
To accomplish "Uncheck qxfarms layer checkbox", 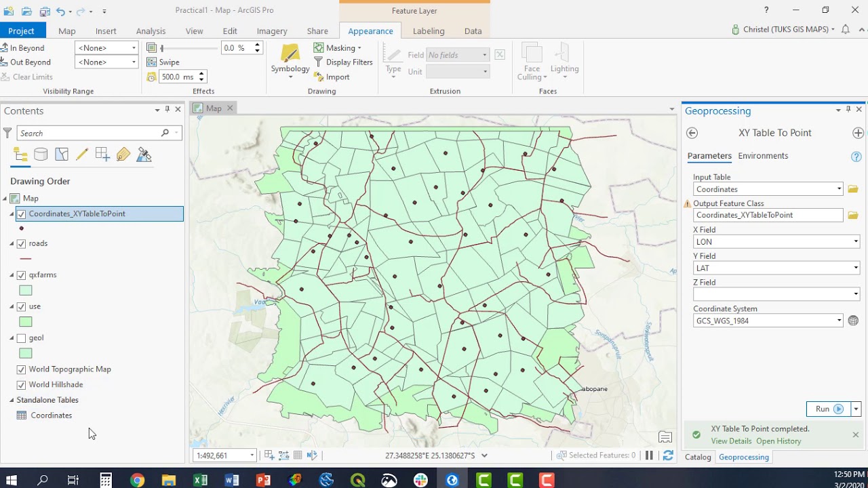I will coord(21,275).
